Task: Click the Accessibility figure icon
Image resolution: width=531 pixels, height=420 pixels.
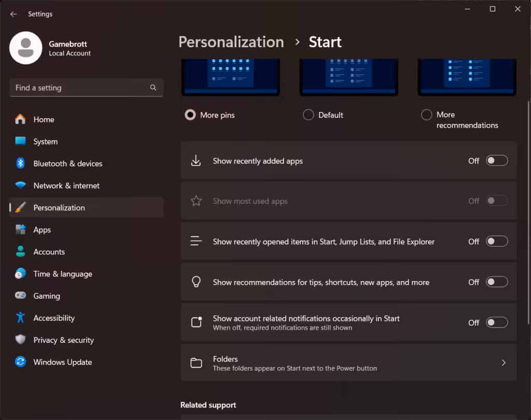Action: pyautogui.click(x=20, y=317)
